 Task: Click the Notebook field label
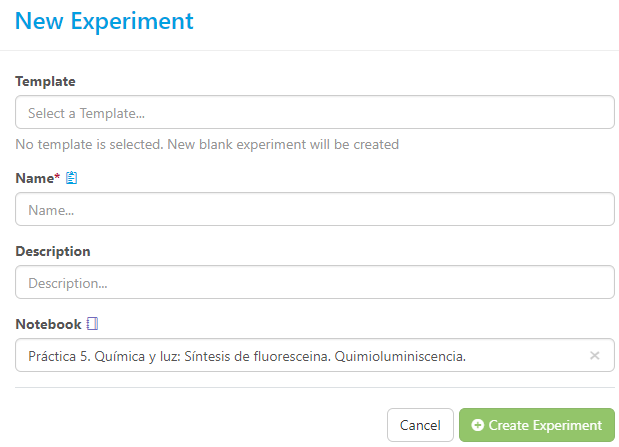(x=48, y=324)
